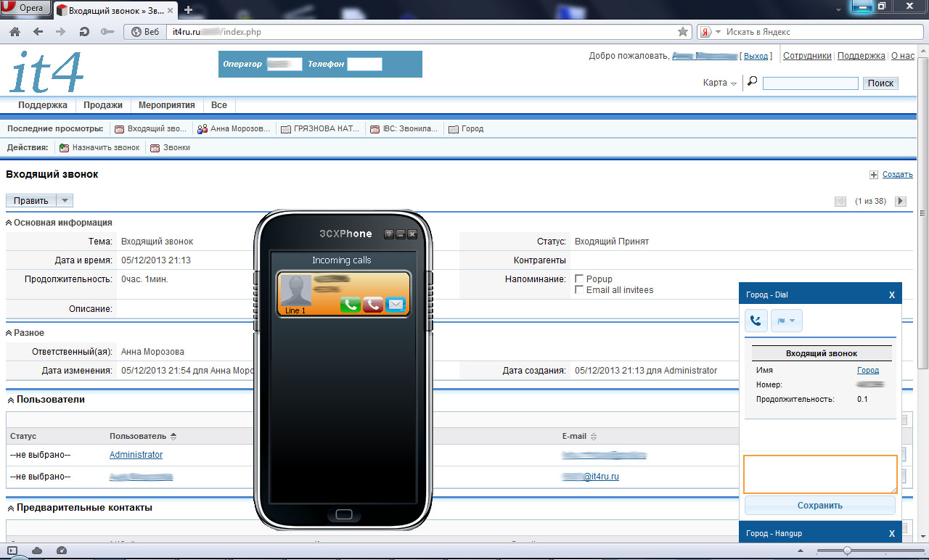The image size is (929, 560).
Task: Go to next record arrow (1 из 38)
Action: pyautogui.click(x=901, y=201)
